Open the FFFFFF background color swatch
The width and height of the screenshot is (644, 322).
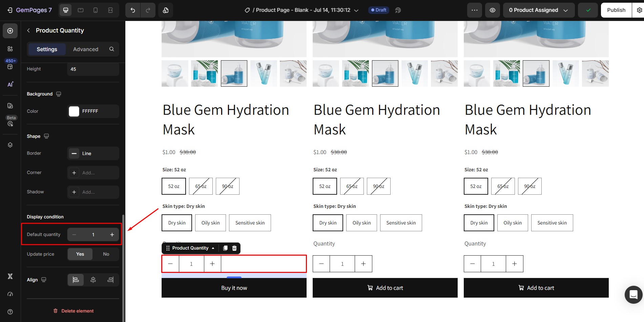click(74, 111)
